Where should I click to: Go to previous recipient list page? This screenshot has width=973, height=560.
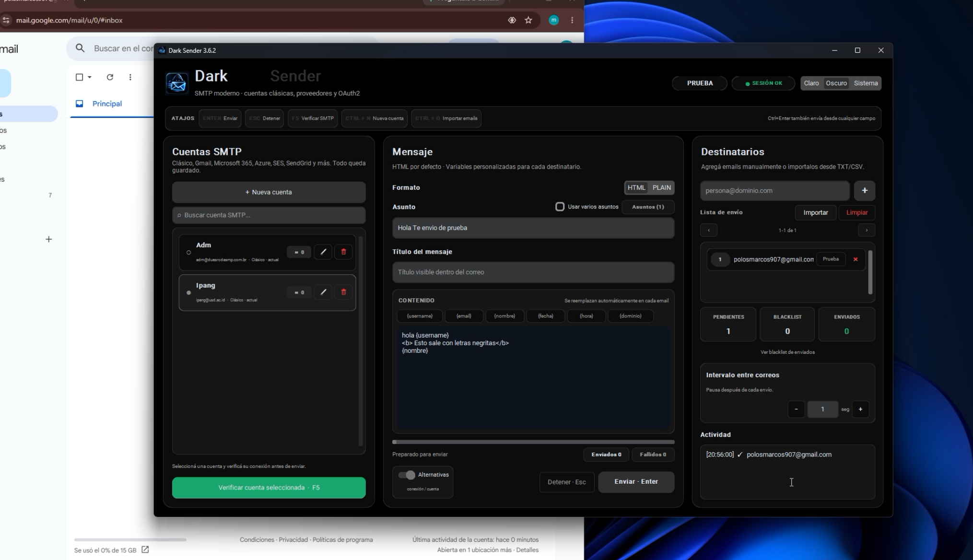[x=709, y=230]
